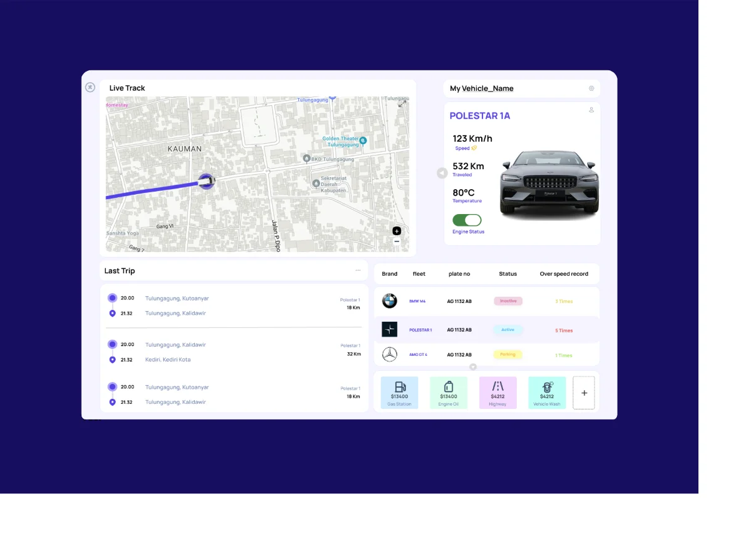Viewport: 747px width, 560px height.
Task: Toggle the Engine Status switch
Action: click(467, 220)
